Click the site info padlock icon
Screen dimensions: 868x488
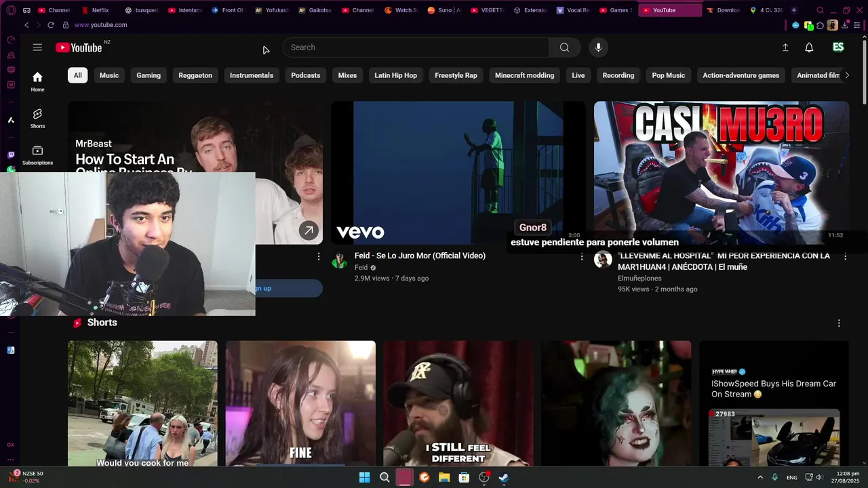click(x=66, y=25)
